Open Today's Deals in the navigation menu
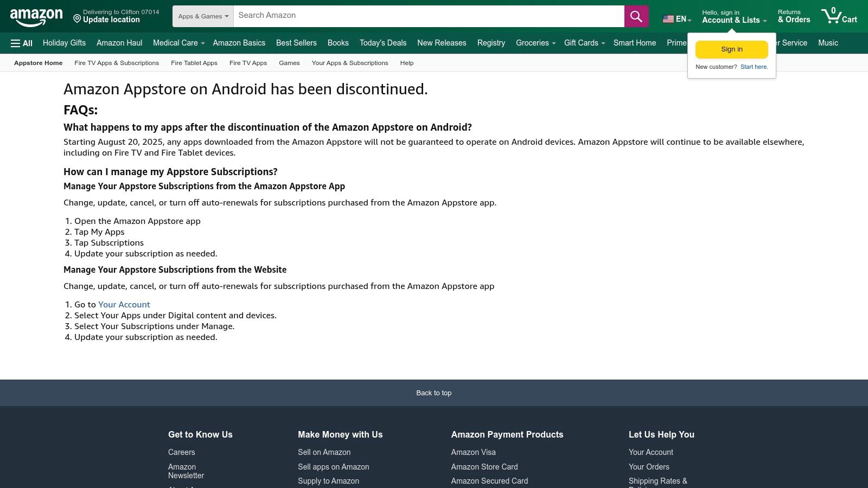868x488 pixels. click(x=382, y=43)
